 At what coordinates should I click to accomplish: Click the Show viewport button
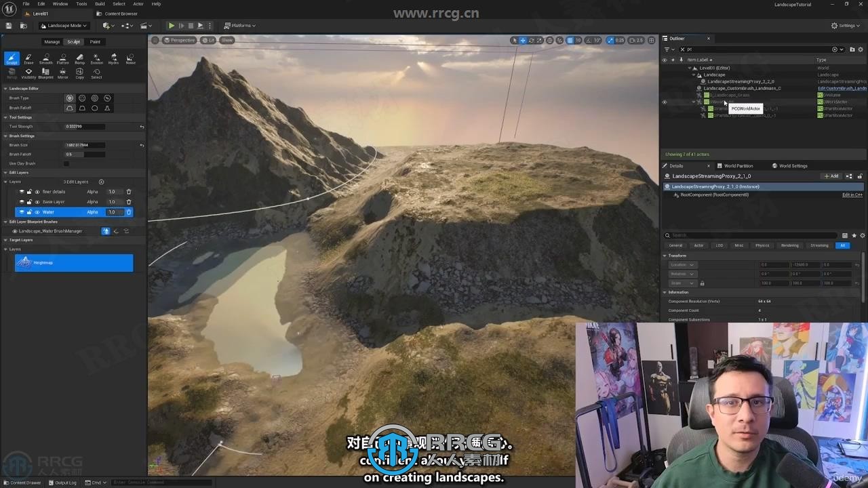click(226, 40)
